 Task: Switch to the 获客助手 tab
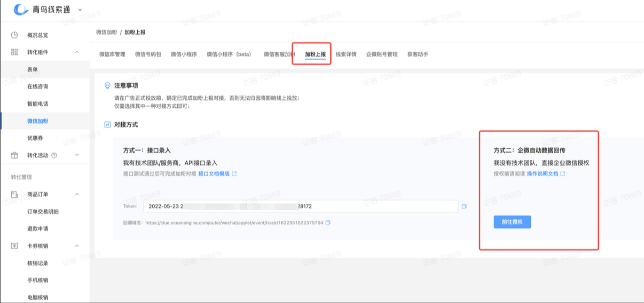(x=418, y=54)
